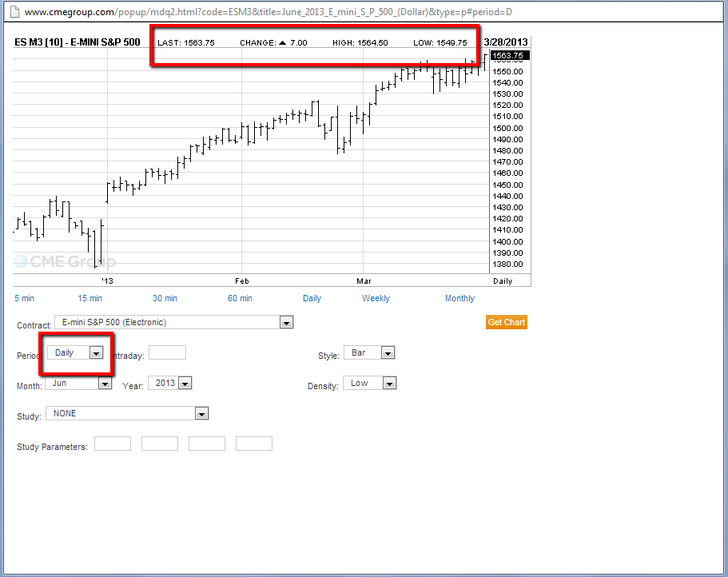Select the Weekly interval link

pos(376,298)
